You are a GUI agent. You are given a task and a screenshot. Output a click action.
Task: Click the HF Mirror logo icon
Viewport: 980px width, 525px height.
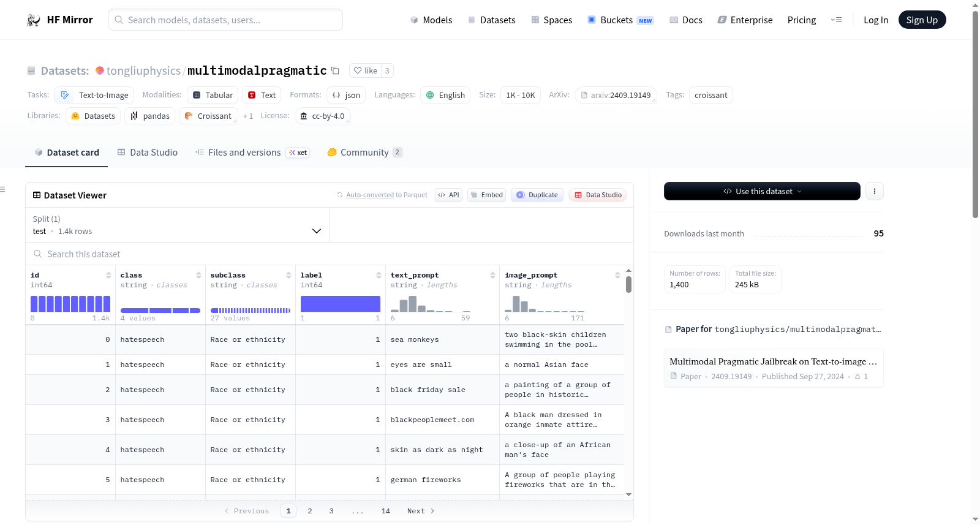tap(34, 20)
